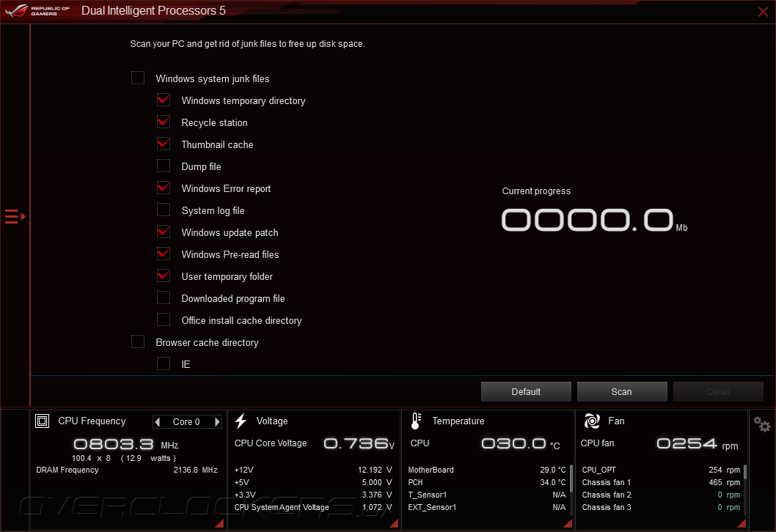
Task: Click the Temperature thermometer icon
Action: pyautogui.click(x=416, y=421)
